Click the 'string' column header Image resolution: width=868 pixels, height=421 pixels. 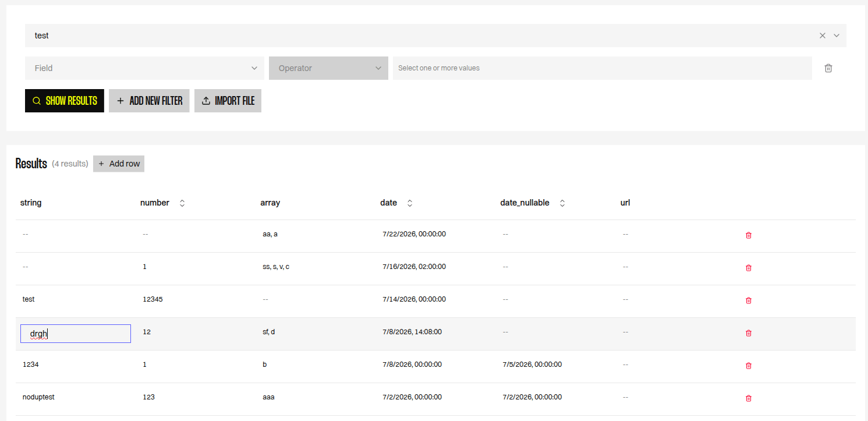[31, 203]
